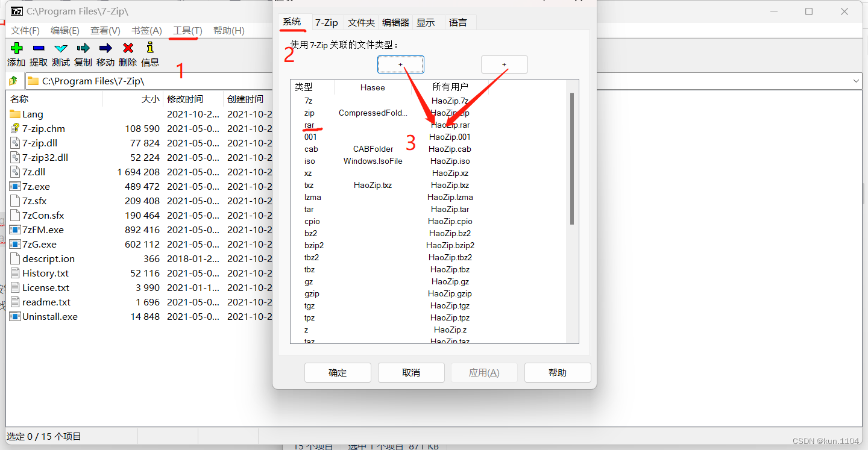Viewport: 868px width, 450px height.
Task: Select the Uninstall.exe file icon
Action: (15, 316)
